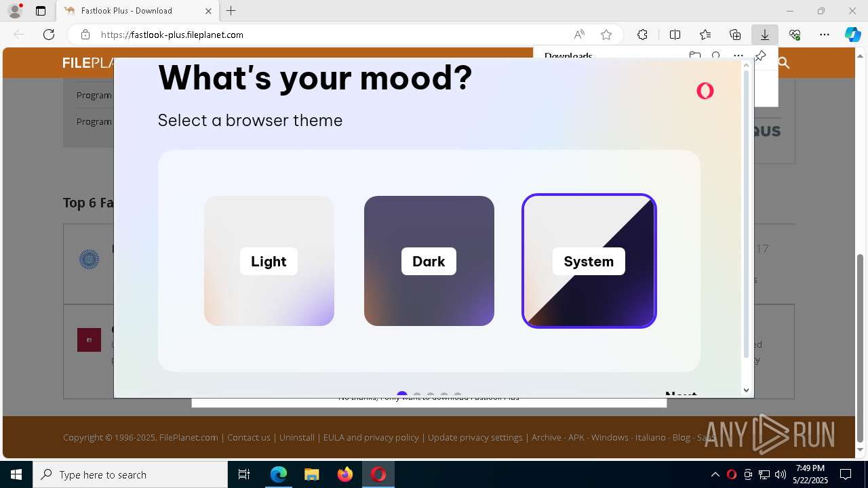Image resolution: width=868 pixels, height=488 pixels.
Task: Open Browser essentials heart icon
Action: (795, 35)
